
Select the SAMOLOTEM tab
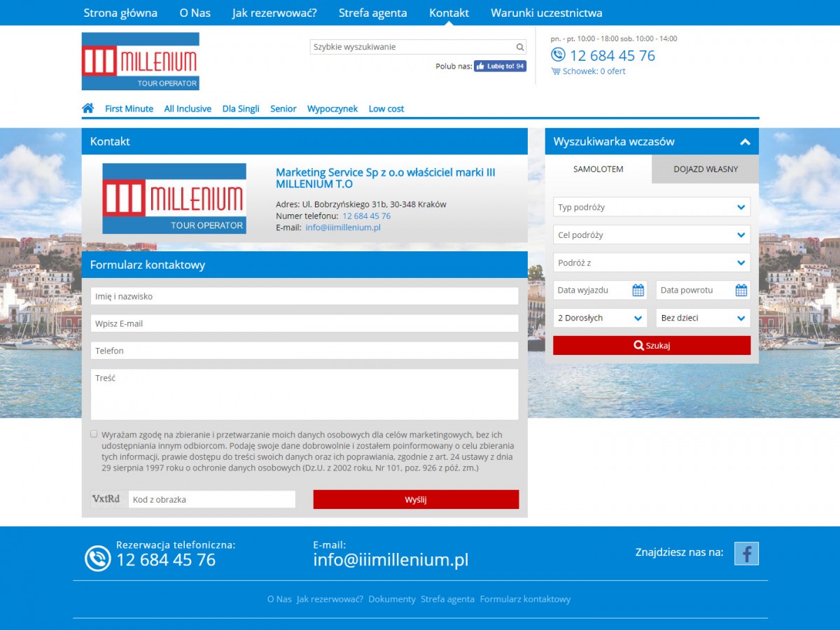pyautogui.click(x=598, y=169)
